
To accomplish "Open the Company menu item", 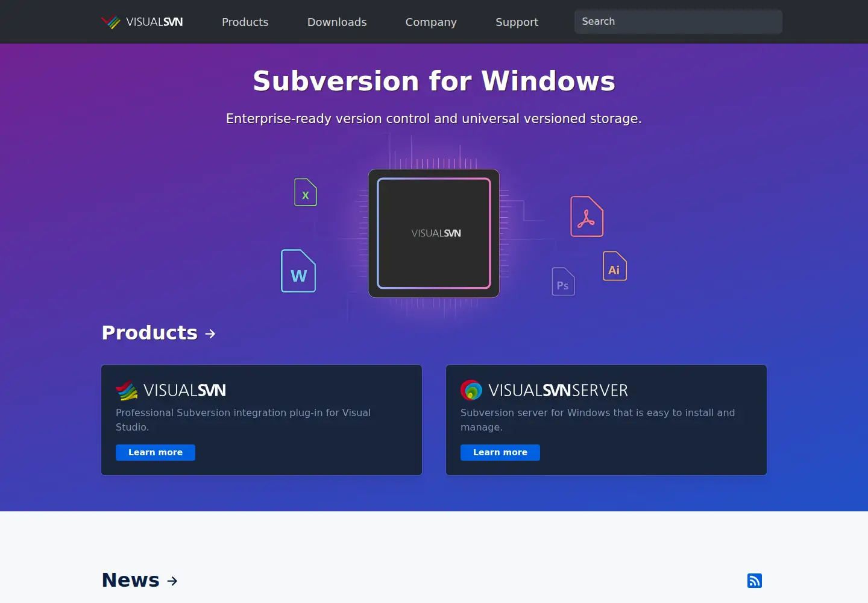I will 431,22.
